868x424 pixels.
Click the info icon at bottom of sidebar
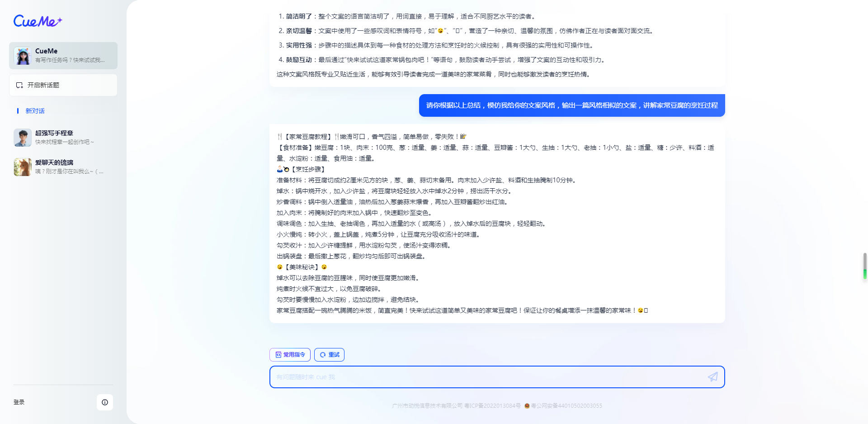(x=105, y=402)
